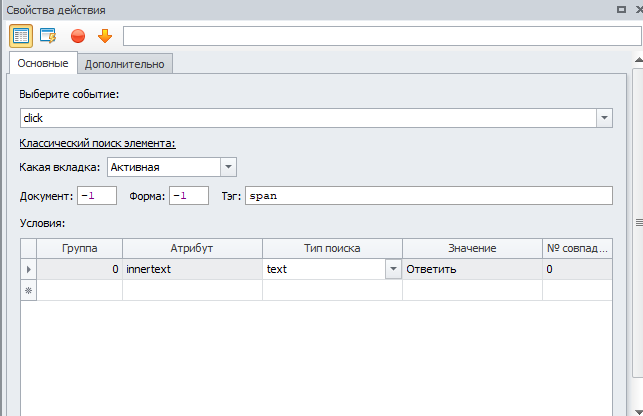Click the properties list view toolbar icon
The height and width of the screenshot is (416, 643).
21,36
